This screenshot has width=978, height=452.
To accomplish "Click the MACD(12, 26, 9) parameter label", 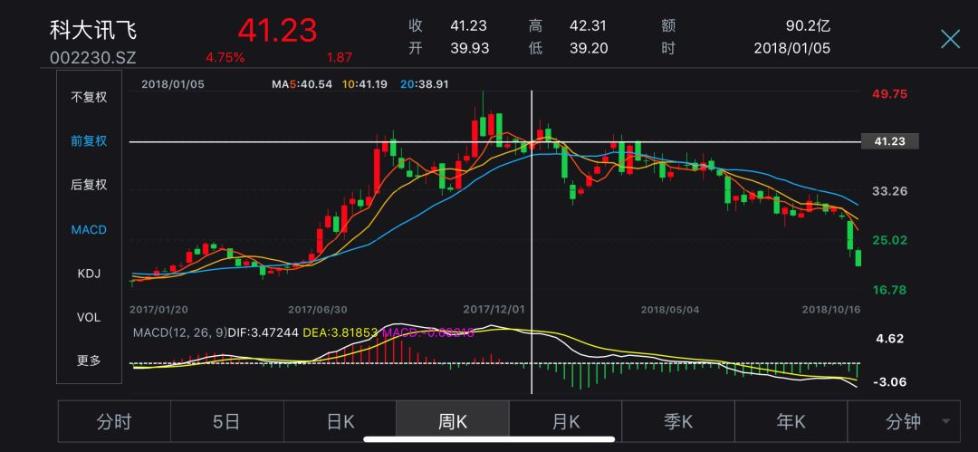I will click(180, 333).
